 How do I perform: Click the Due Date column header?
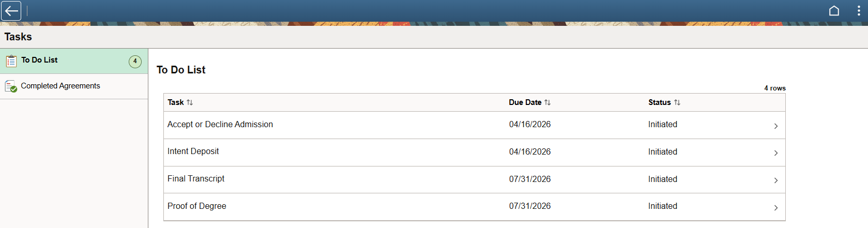(x=525, y=102)
